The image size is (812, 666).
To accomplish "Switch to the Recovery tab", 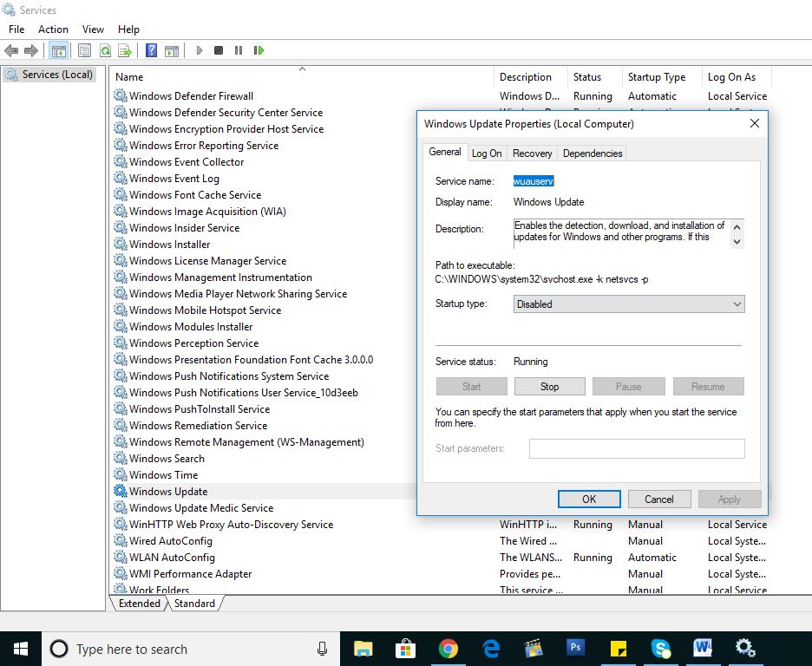I will (x=533, y=153).
